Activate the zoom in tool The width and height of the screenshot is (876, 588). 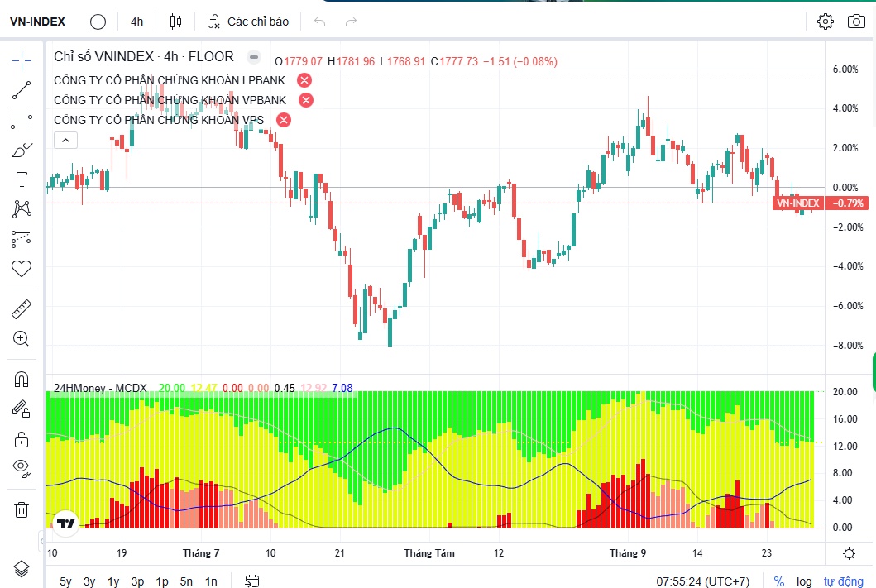[22, 338]
